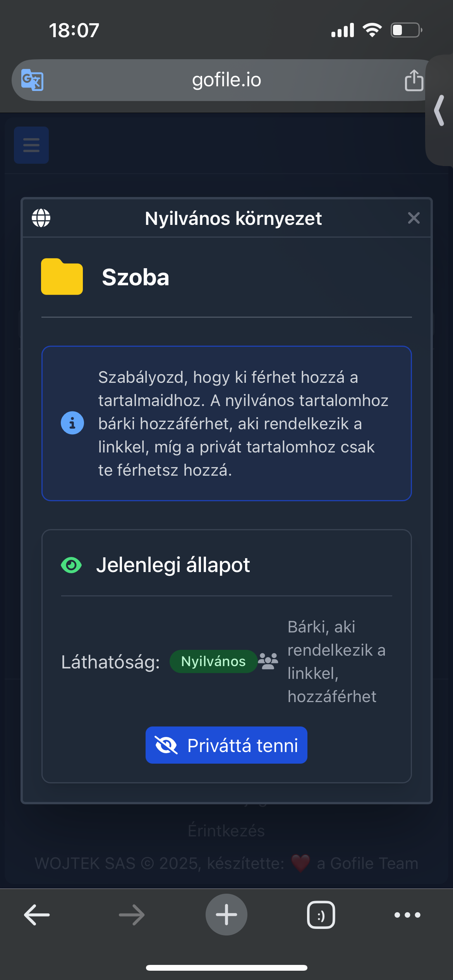The image size is (453, 980).
Task: Click the blue info icon
Action: 72,423
